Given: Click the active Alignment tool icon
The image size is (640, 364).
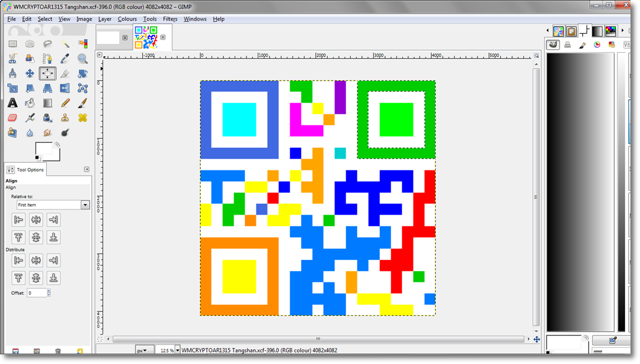Looking at the screenshot, I should click(x=47, y=73).
